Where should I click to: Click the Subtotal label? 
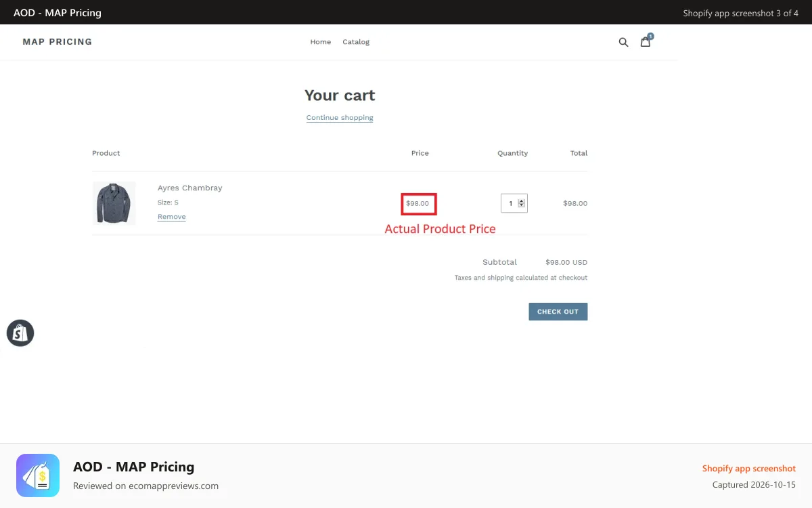tap(499, 262)
